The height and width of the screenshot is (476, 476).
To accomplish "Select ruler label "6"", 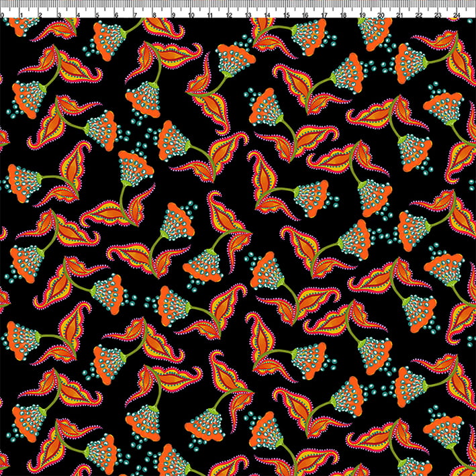I will click(116, 15).
